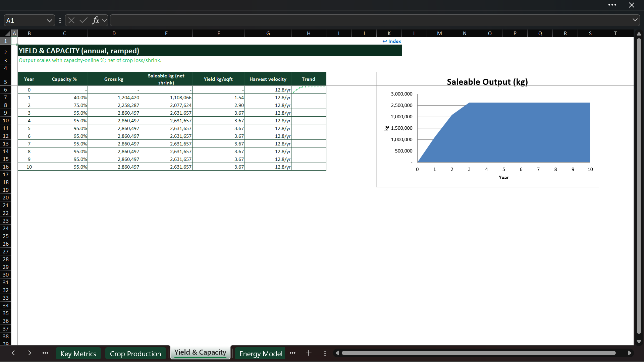644x362 pixels.
Task: Select the Harvest velocity header cell
Action: [268, 79]
